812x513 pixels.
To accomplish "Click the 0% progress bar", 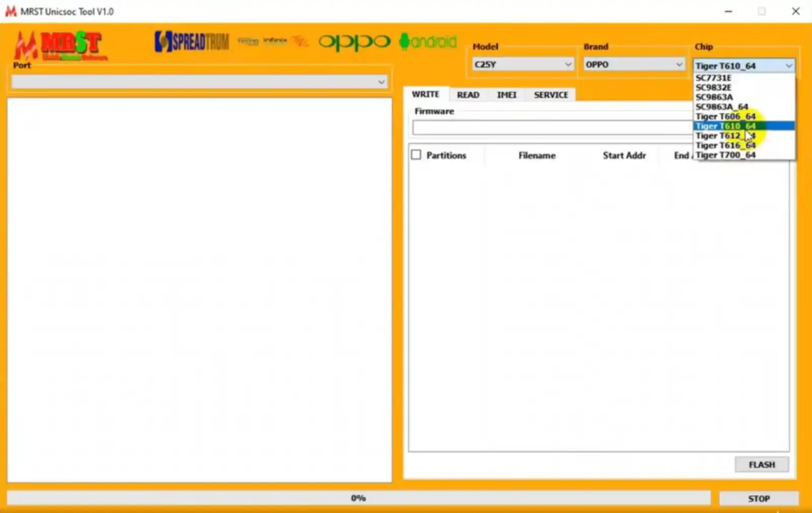I will tap(358, 498).
